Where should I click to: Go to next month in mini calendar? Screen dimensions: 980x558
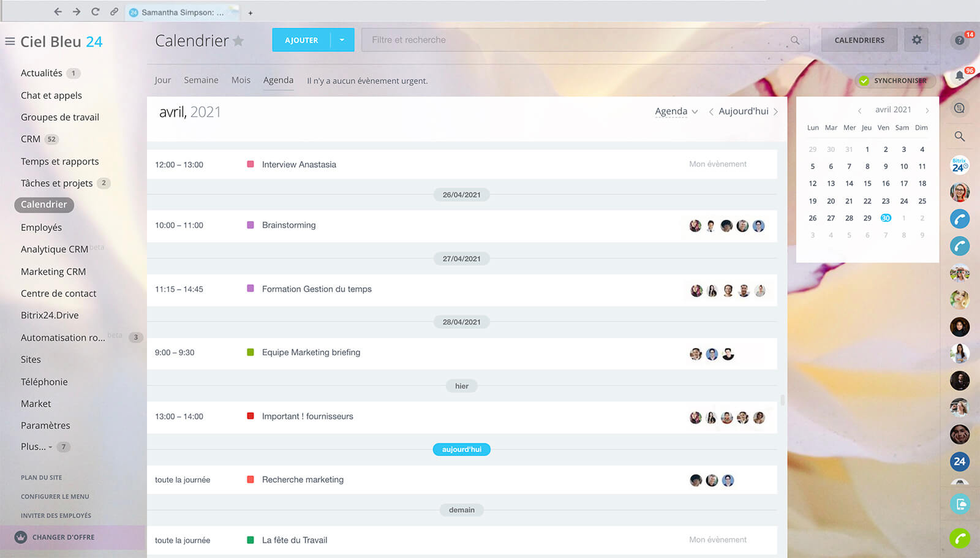[927, 110]
